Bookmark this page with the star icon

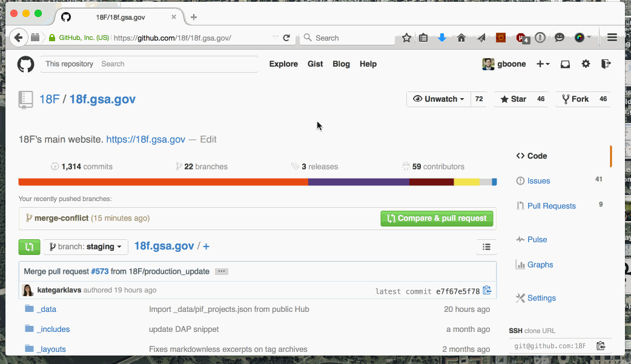[x=406, y=38]
